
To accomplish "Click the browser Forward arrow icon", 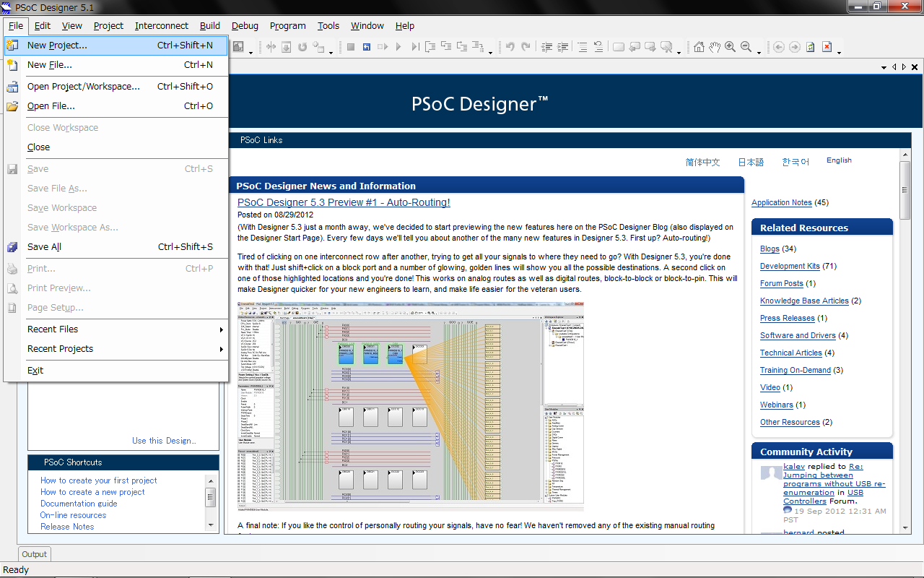I will click(x=795, y=47).
